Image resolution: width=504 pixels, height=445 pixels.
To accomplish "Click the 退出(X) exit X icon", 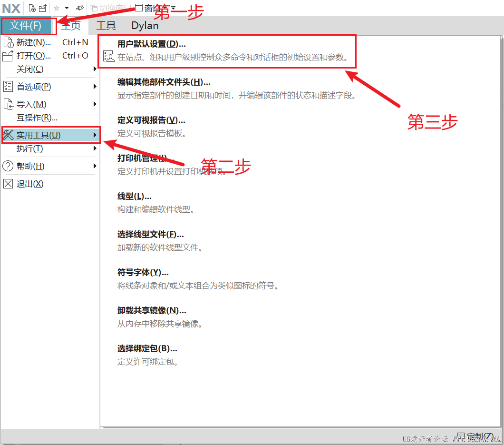I will [x=8, y=184].
